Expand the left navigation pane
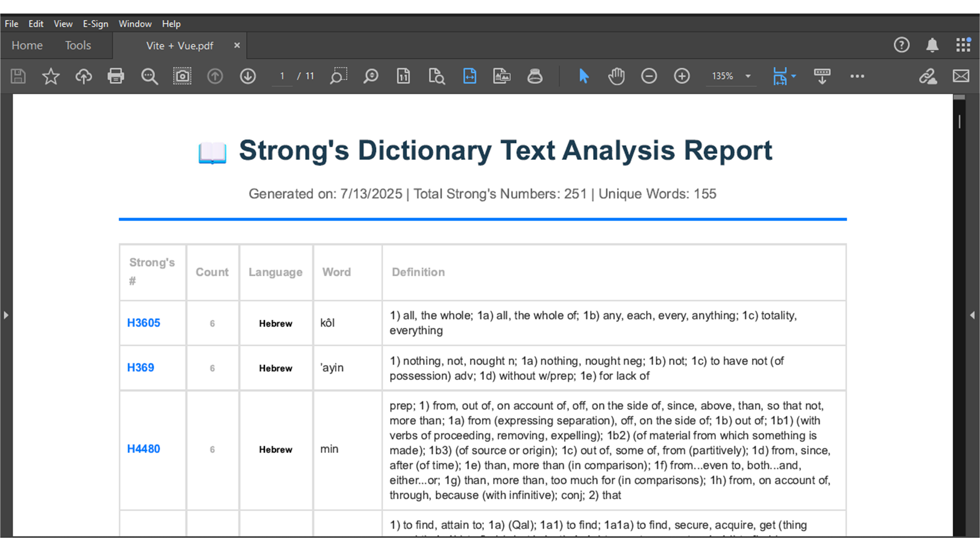Viewport: 980px width, 551px height. (6, 315)
